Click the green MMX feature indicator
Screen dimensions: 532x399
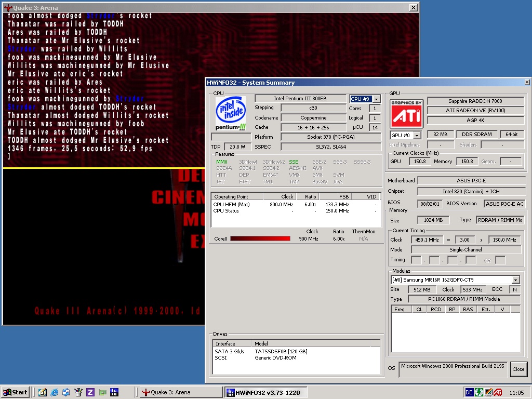[x=222, y=162]
